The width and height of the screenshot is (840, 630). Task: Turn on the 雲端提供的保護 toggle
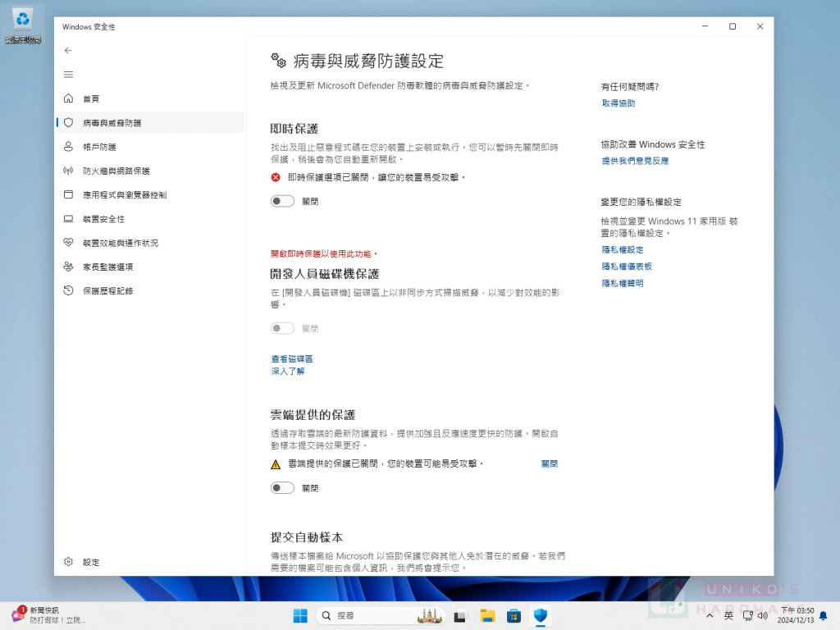(282, 488)
